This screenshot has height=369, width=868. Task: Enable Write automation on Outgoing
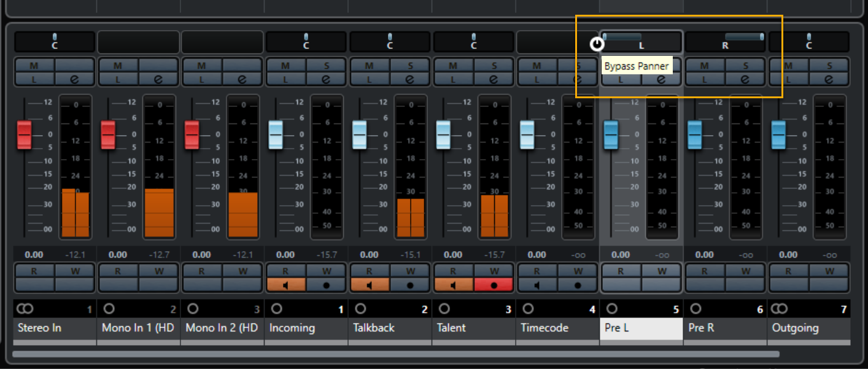[x=829, y=271]
